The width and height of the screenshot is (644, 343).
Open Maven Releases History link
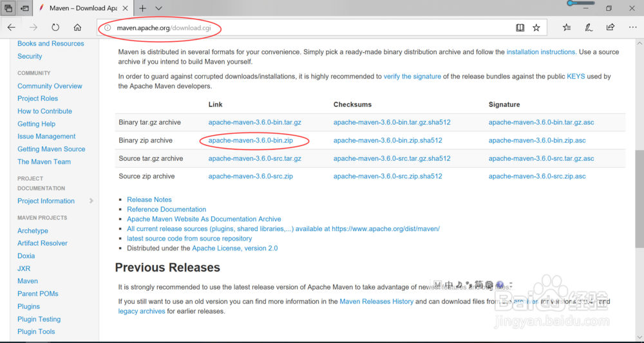[x=377, y=302]
